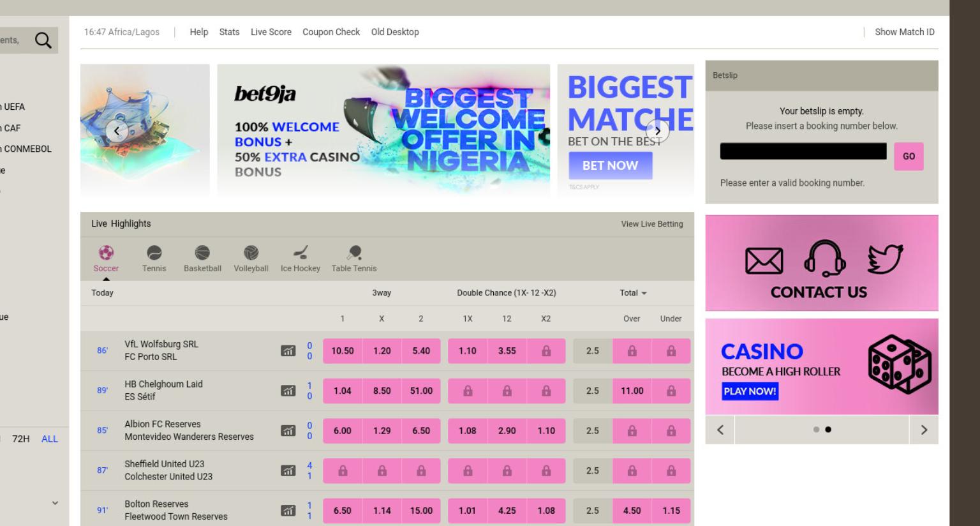Open total line 2.5 for Wolfsburg match
Screen dimensions: 980x526
coord(593,351)
